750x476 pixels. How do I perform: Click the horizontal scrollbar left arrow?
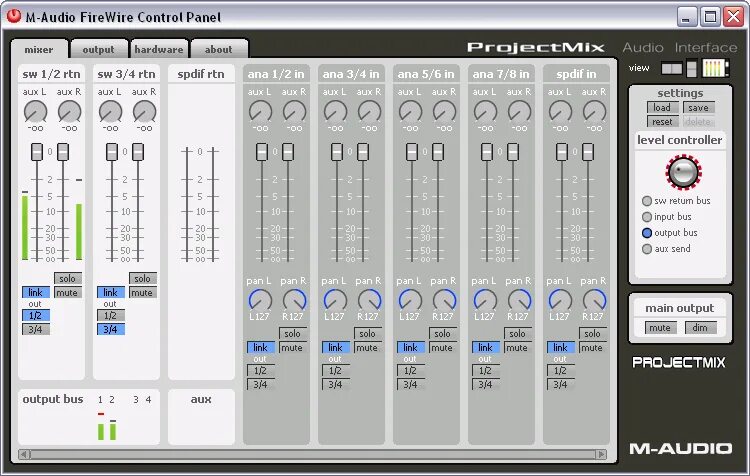click(x=24, y=454)
